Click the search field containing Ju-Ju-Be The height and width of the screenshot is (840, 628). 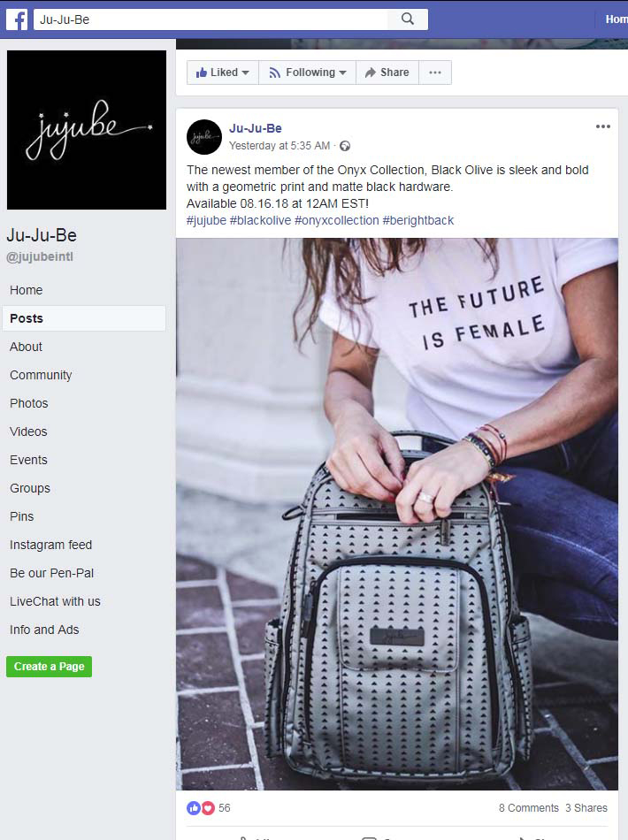[x=211, y=19]
